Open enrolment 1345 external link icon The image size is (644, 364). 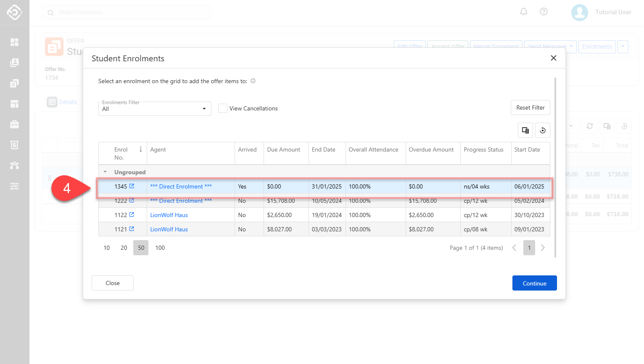132,186
